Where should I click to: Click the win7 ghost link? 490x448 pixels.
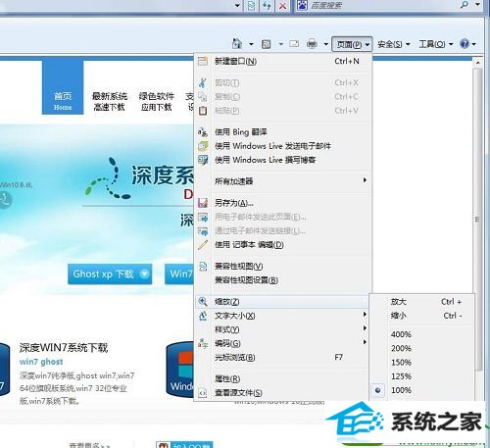pos(41,362)
